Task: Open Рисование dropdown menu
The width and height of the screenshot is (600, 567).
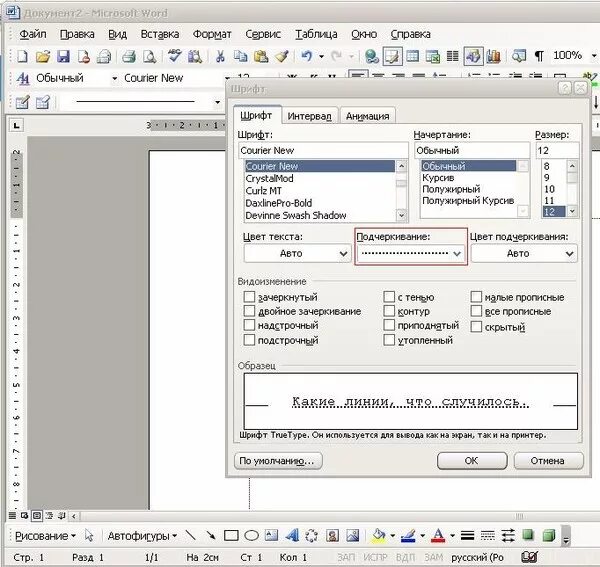Action: [45, 536]
